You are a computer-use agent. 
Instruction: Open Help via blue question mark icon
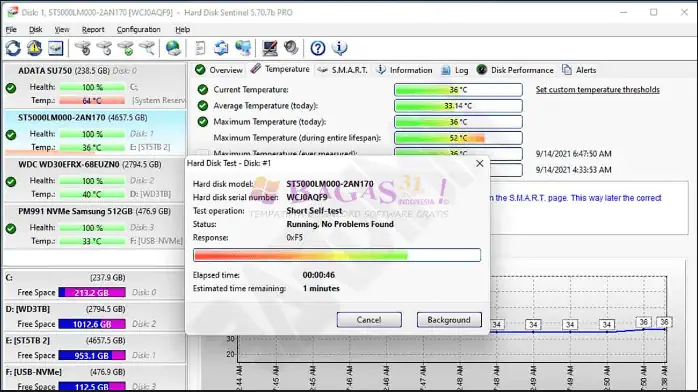(318, 48)
